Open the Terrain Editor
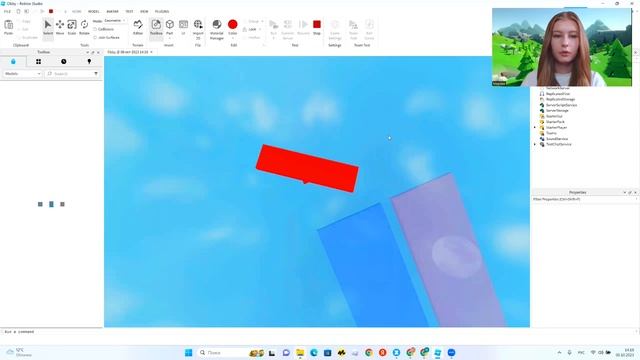 (x=138, y=27)
